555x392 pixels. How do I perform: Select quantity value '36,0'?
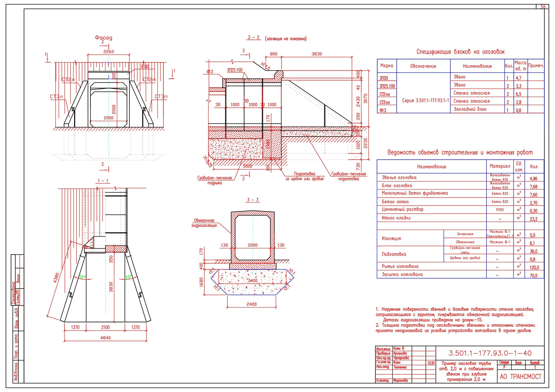[x=534, y=251]
